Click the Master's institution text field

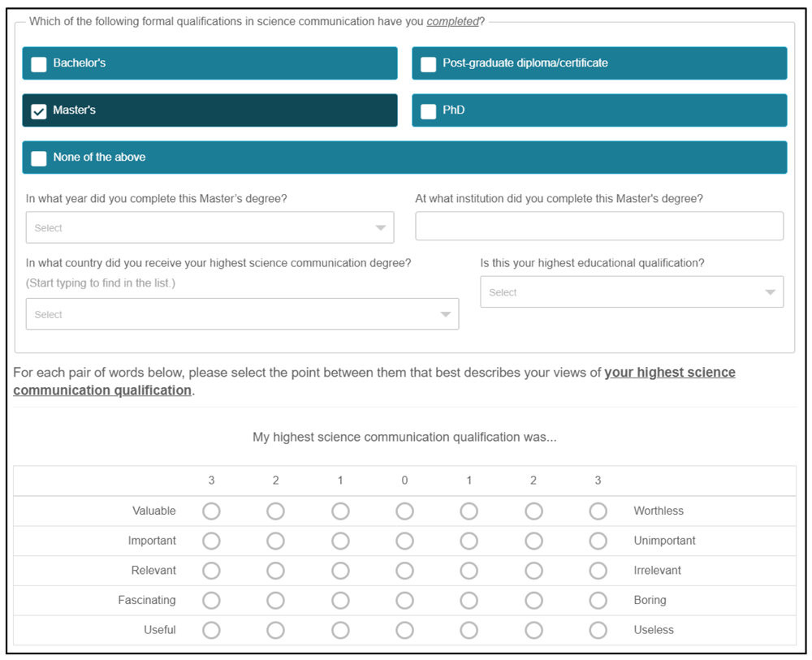coord(599,226)
